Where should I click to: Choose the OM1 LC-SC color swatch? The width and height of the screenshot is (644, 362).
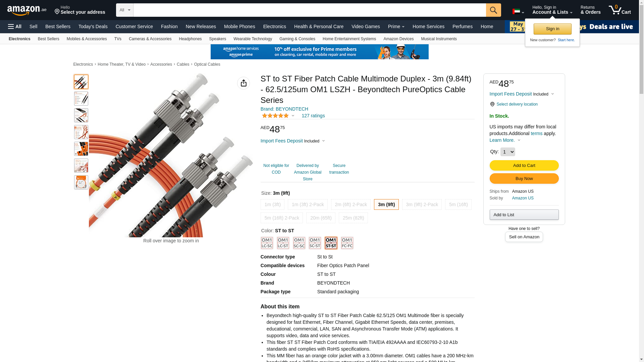267,243
